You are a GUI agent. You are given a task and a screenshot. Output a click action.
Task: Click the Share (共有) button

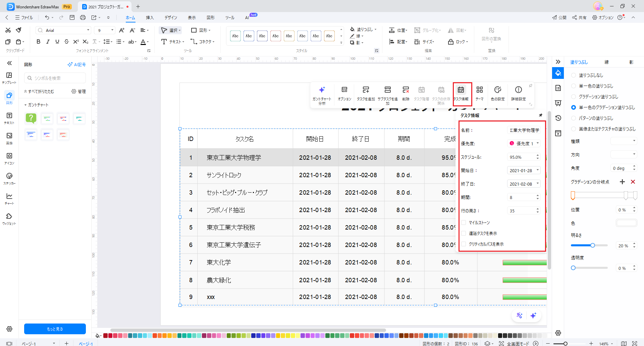[x=579, y=17]
